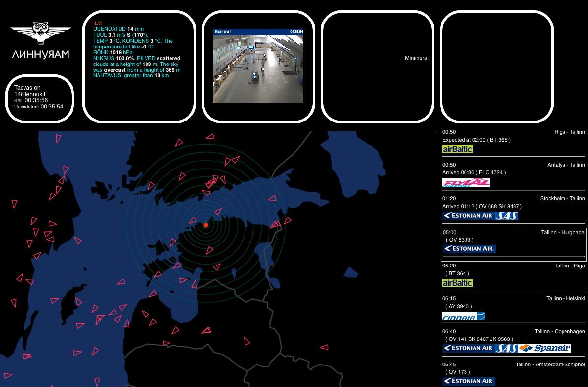Click the Estonian Air logo for flight OV 8309
588x387 pixels.
point(469,249)
